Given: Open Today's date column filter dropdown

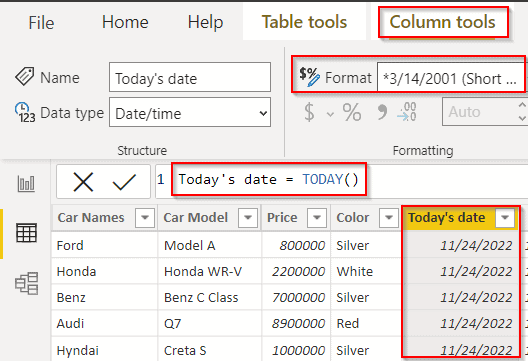Looking at the screenshot, I should (505, 218).
